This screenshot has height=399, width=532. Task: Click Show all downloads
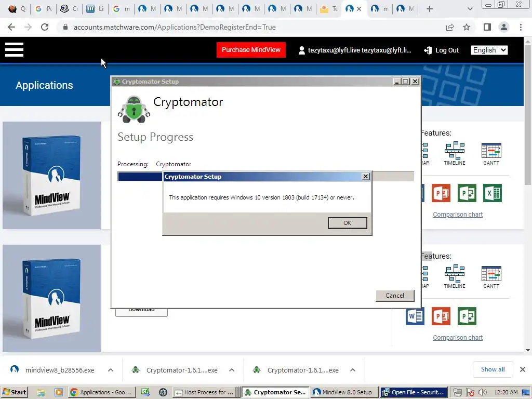(493, 369)
